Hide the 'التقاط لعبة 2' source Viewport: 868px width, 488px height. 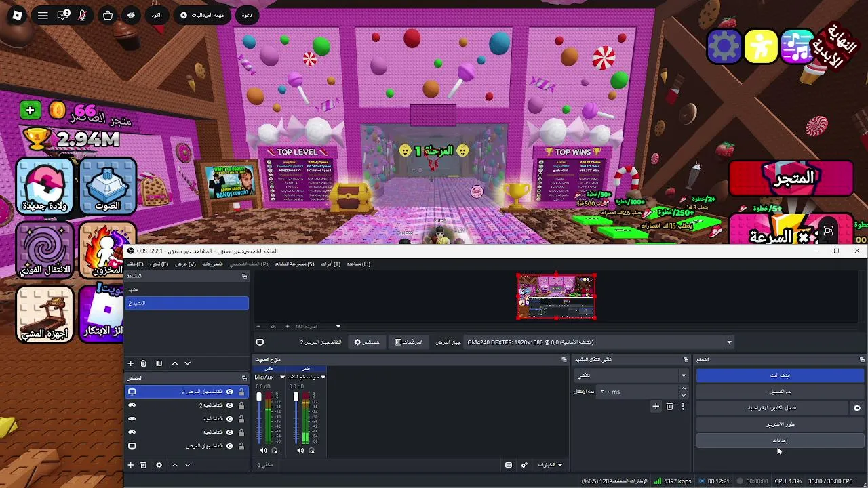(230, 405)
